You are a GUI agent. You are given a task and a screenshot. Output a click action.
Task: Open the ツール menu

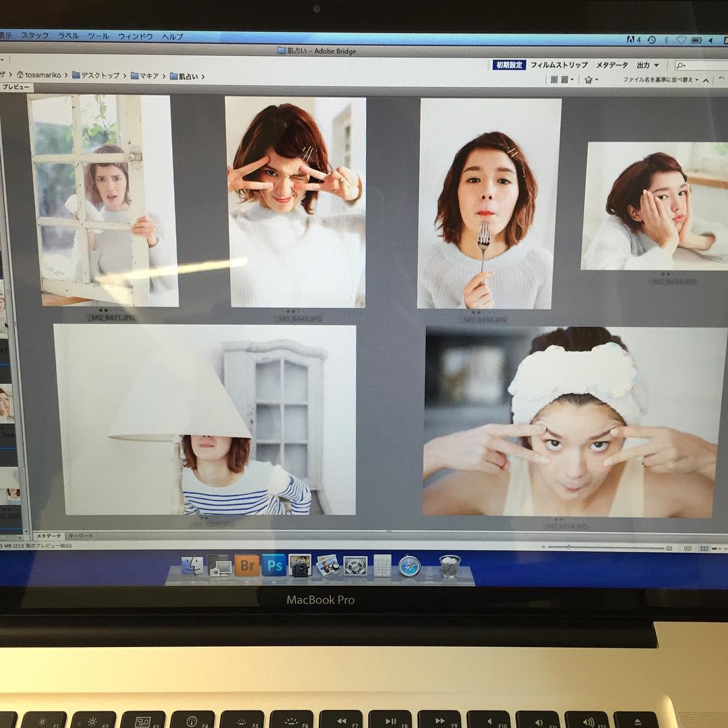pyautogui.click(x=98, y=36)
